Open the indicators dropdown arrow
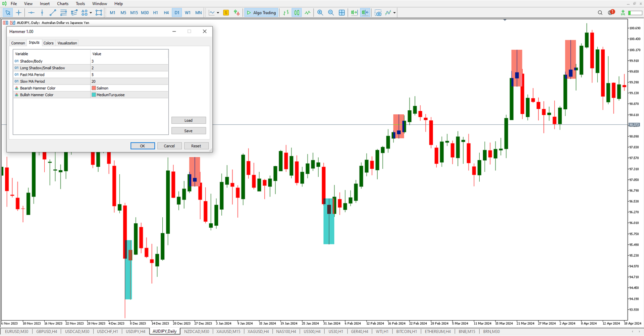The height and width of the screenshot is (336, 644). 394,13
